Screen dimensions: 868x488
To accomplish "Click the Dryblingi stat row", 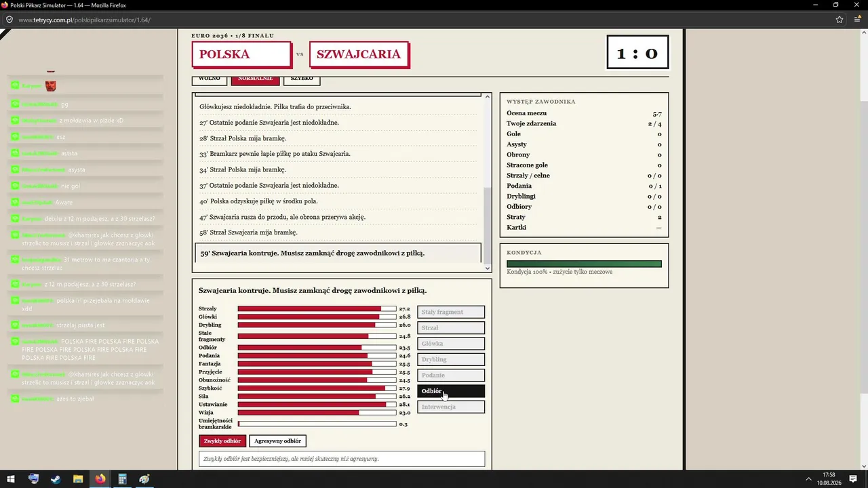I will click(584, 197).
